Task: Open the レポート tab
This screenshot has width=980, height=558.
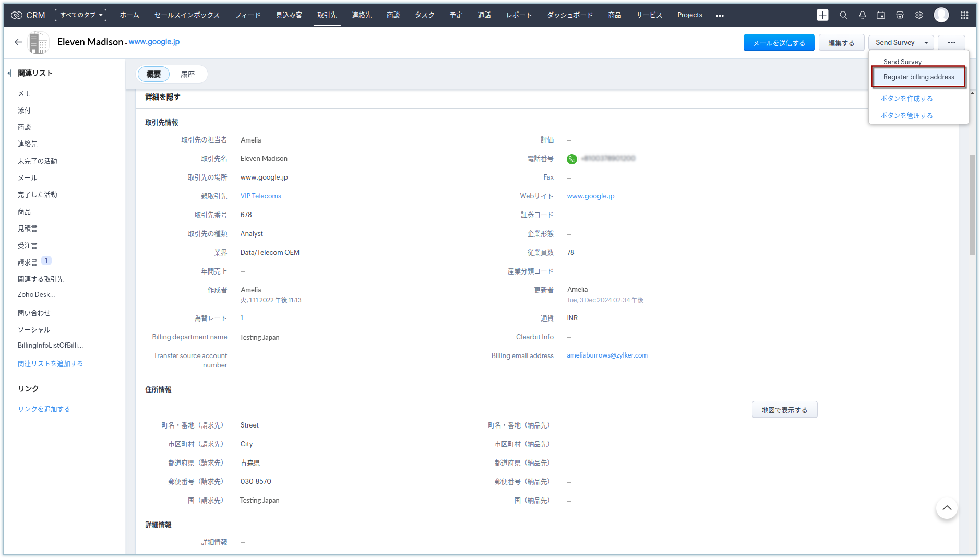Action: click(x=519, y=15)
